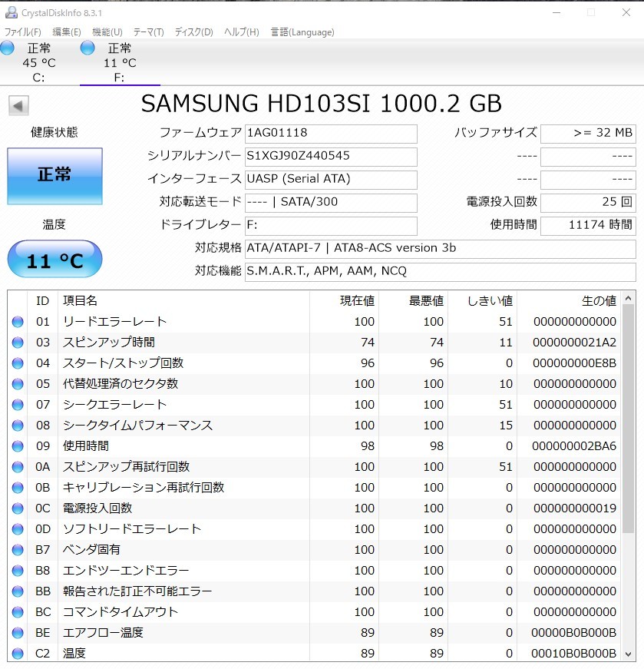Click the oval 11 °C temperature indicator
The height and width of the screenshot is (669, 644).
(x=54, y=259)
